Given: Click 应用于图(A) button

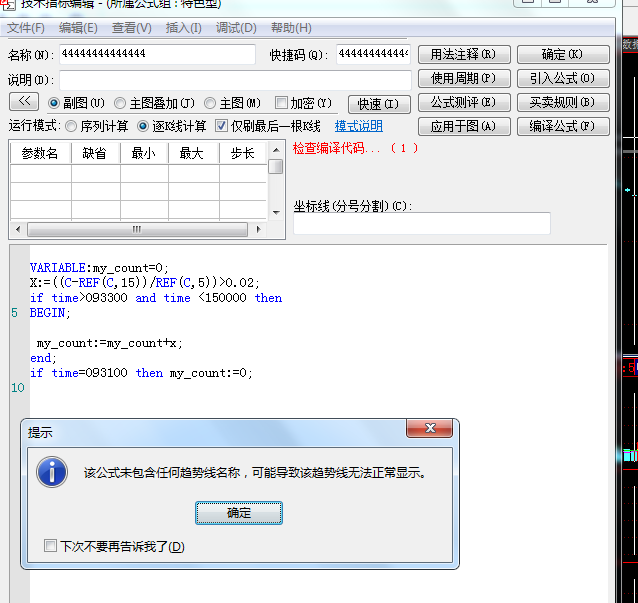Looking at the screenshot, I should click(x=464, y=127).
